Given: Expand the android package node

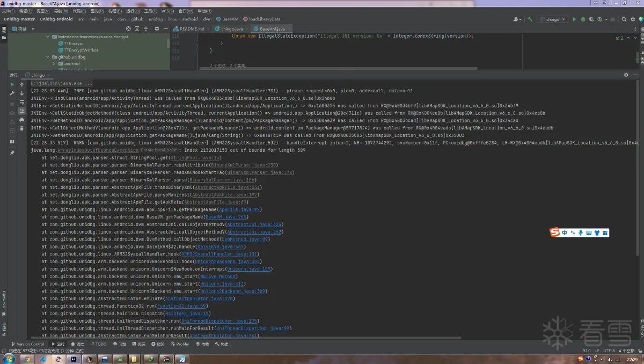Looking at the screenshot, I should tap(54, 63).
